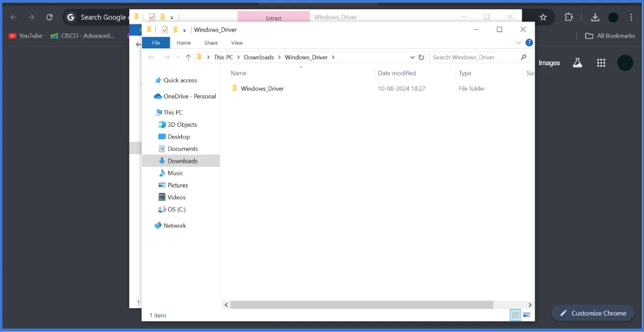Bookmark this tab with the star icon

pyautogui.click(x=543, y=17)
